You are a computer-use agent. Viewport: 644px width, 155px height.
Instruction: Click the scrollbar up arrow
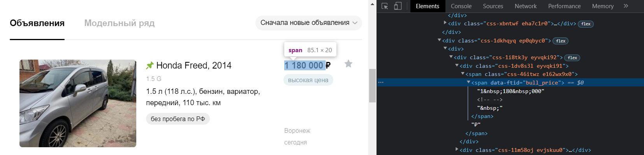click(372, 4)
